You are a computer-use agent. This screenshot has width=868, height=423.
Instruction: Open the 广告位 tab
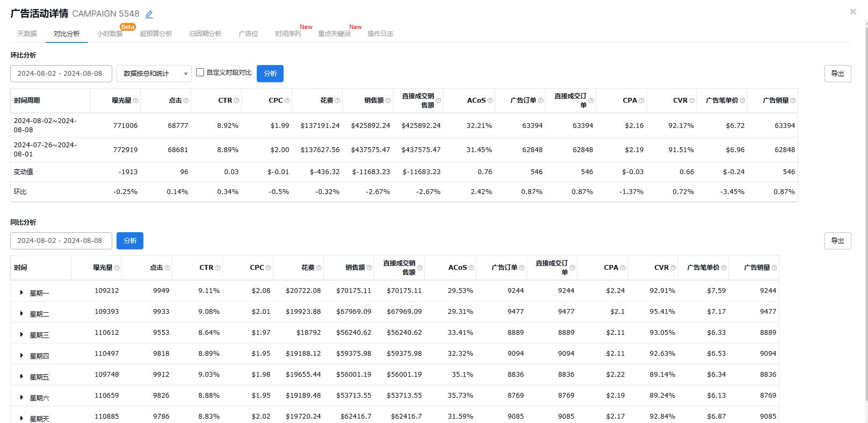(248, 33)
